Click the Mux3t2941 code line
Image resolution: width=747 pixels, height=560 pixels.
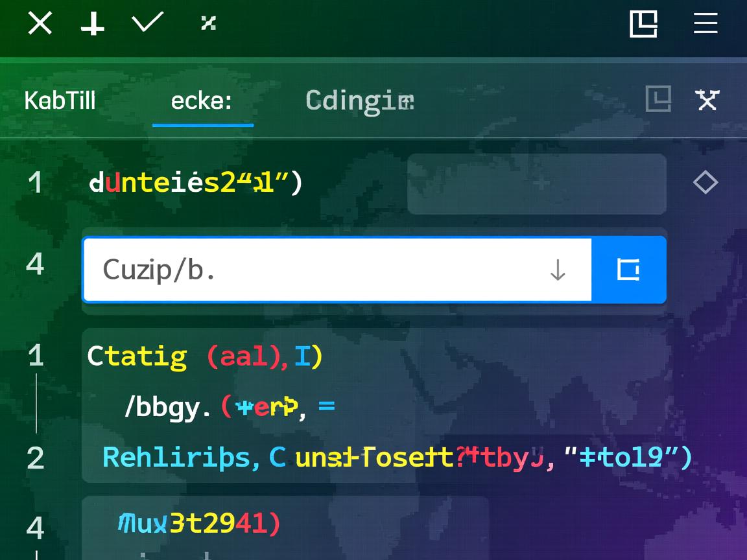[199, 523]
